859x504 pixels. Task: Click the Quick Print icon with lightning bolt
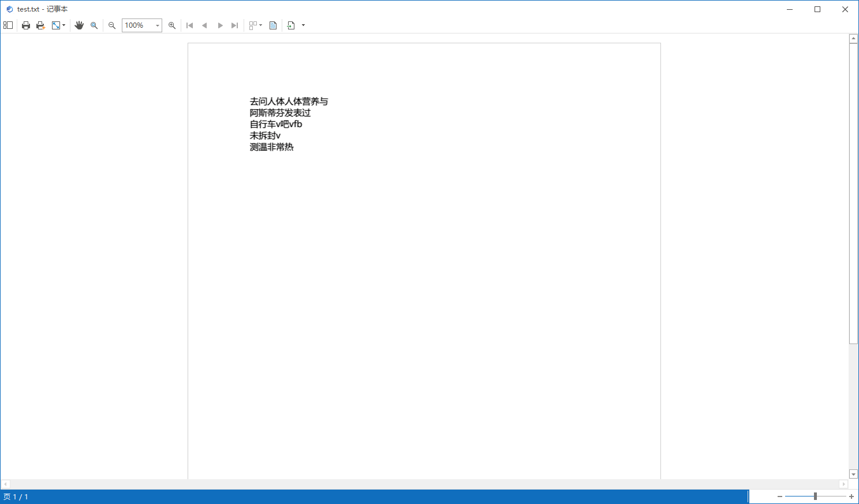click(40, 25)
